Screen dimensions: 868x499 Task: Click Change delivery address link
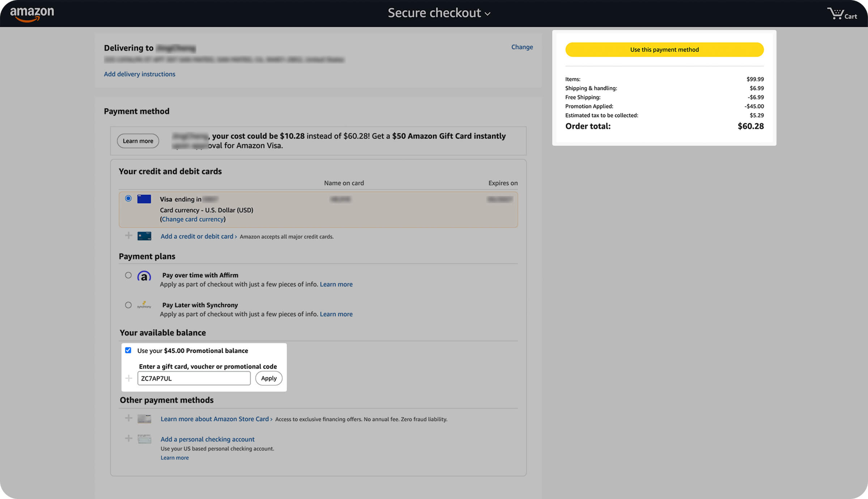pyautogui.click(x=522, y=47)
